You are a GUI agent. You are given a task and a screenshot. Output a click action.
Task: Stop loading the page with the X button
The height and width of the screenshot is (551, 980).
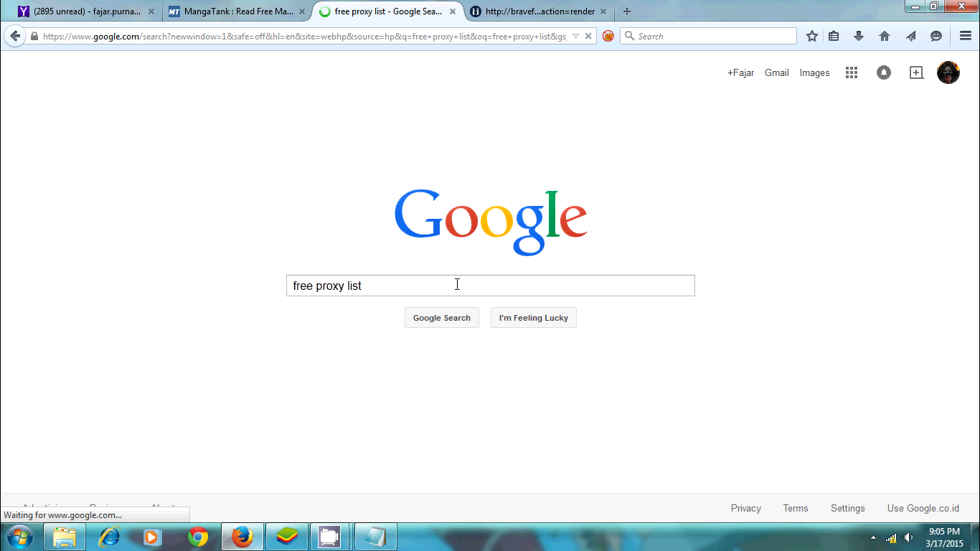tap(588, 36)
